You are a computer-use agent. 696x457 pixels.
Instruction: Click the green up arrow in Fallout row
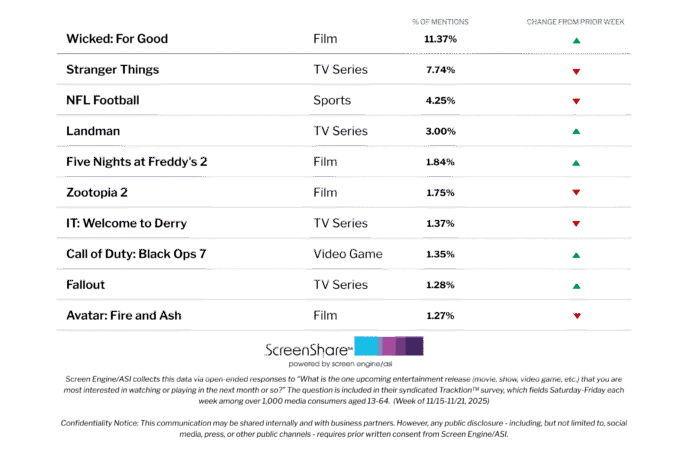[x=576, y=285]
